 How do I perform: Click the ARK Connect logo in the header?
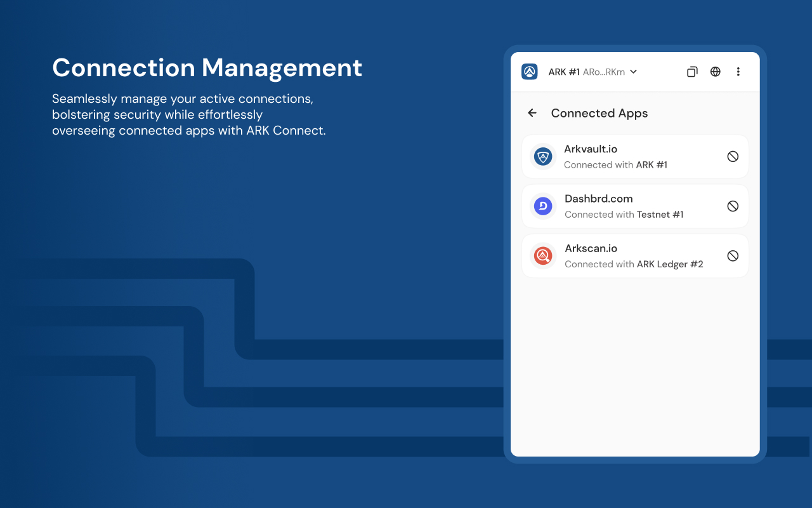point(530,72)
